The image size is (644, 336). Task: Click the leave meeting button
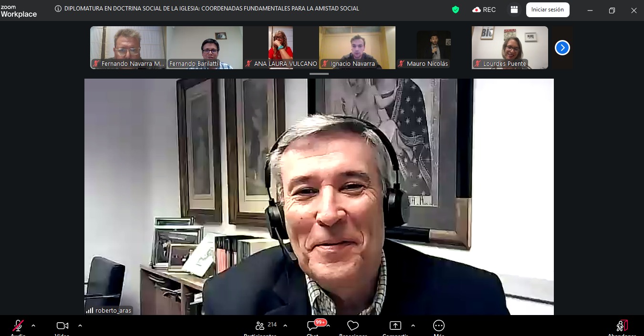[622, 326]
